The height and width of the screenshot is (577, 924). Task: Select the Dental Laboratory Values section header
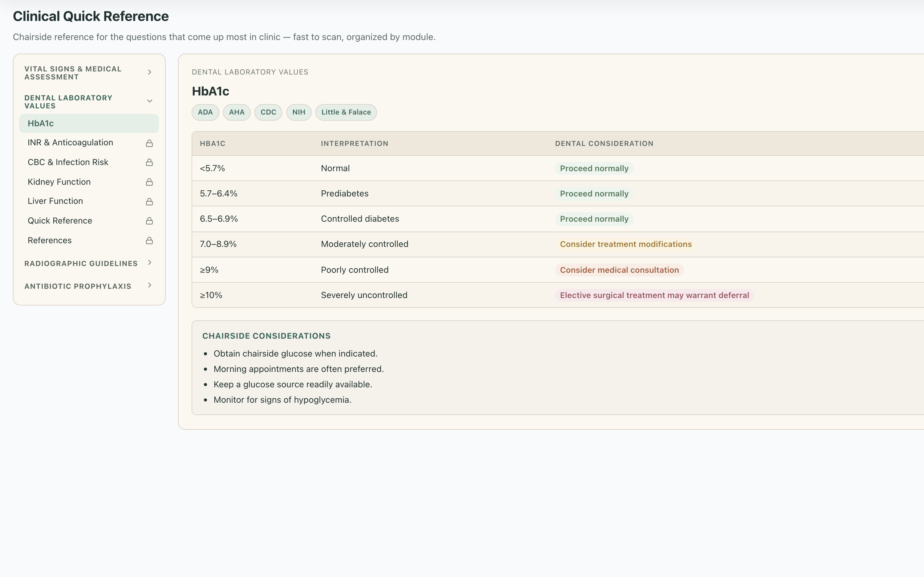point(89,102)
